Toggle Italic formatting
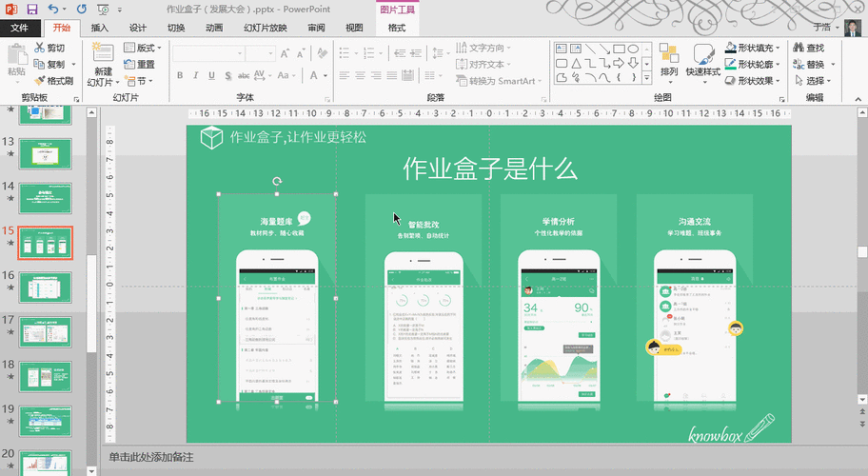This screenshot has height=476, width=868. click(197, 76)
